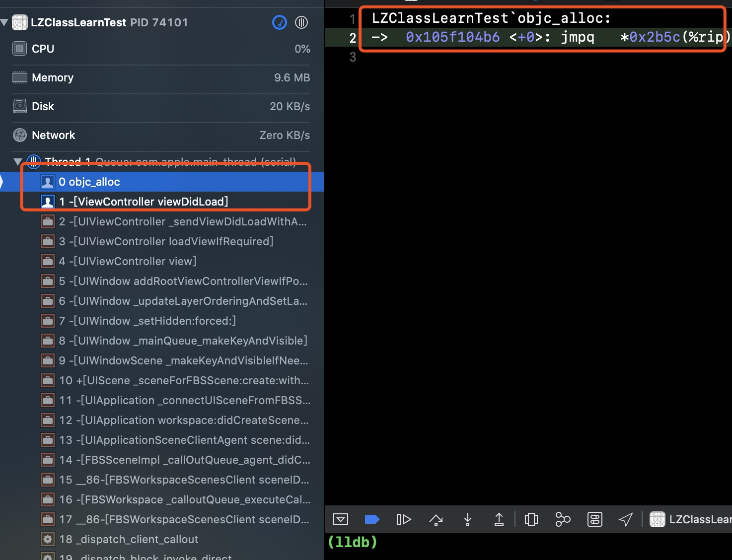Select frame 8 _mainQueue_makeKeyAndVisible
The height and width of the screenshot is (560, 732).
tap(162, 341)
